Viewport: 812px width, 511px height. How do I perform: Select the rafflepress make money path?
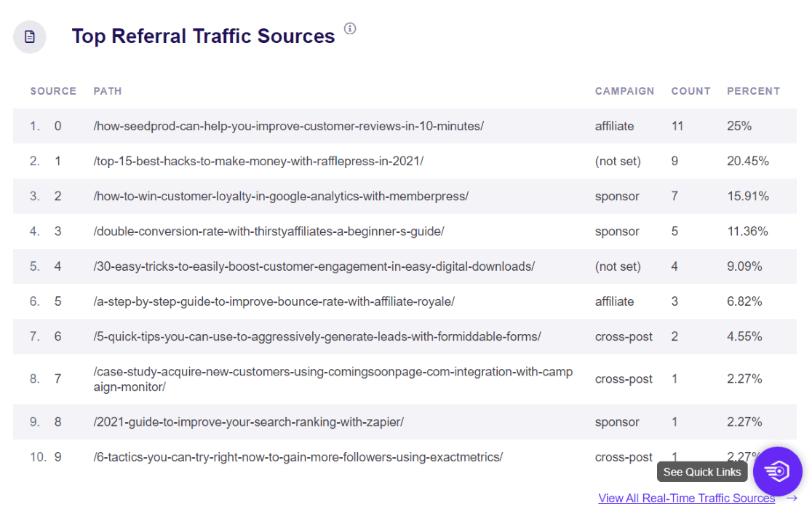258,161
